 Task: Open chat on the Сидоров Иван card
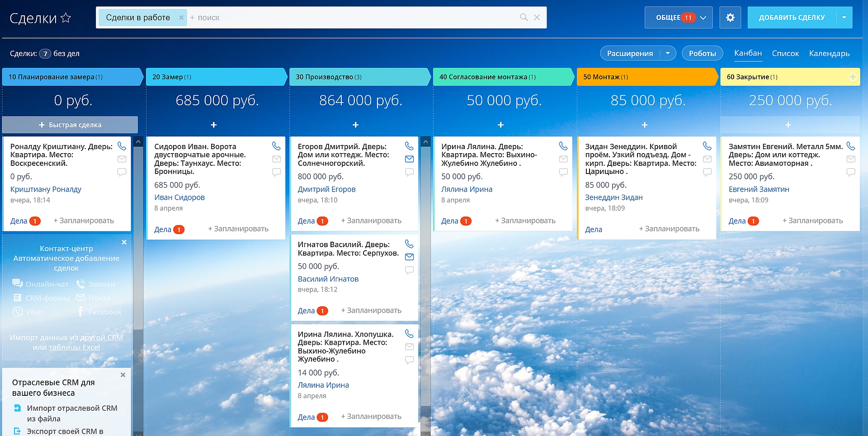click(276, 172)
